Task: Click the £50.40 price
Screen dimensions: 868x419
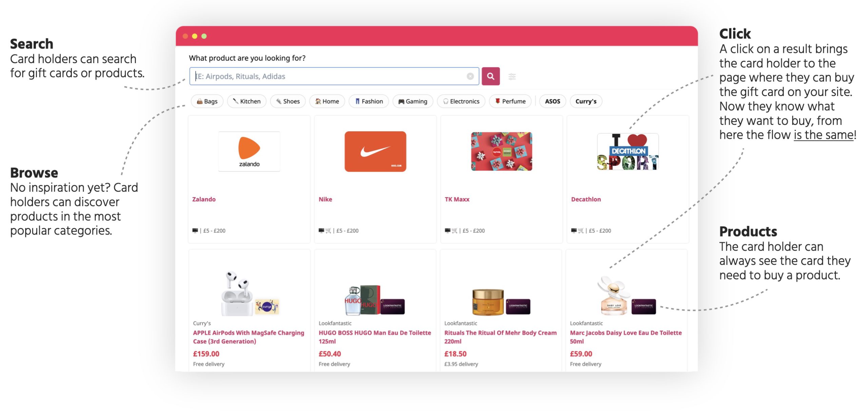Action: click(x=330, y=354)
